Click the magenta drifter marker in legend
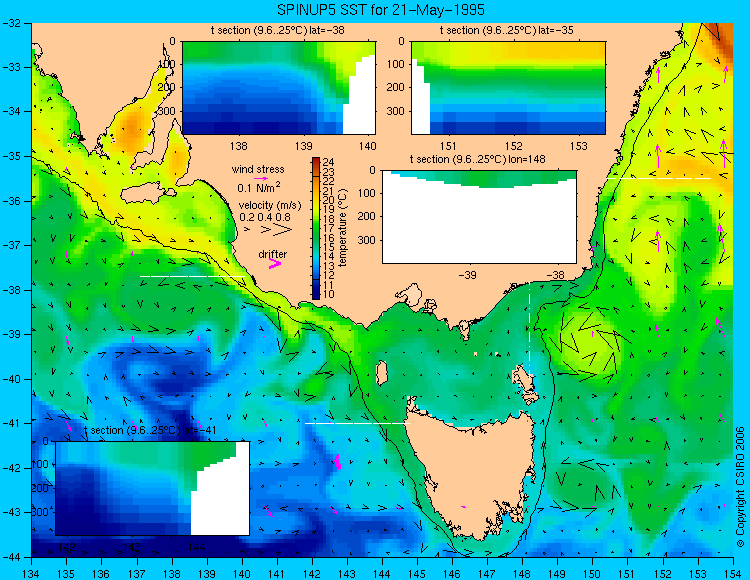The width and height of the screenshot is (750, 580). pyautogui.click(x=275, y=263)
